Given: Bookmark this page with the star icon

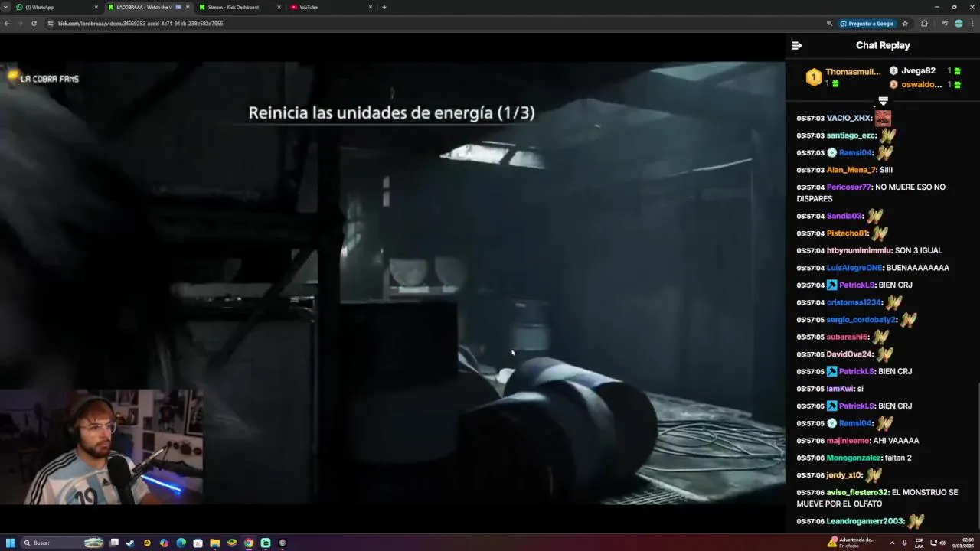Looking at the screenshot, I should pos(905,24).
